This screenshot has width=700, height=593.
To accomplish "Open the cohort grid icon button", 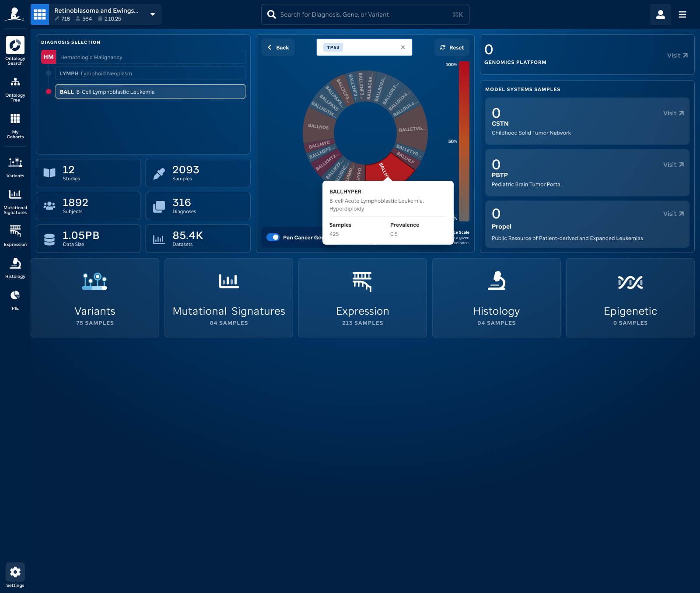I will pos(40,14).
